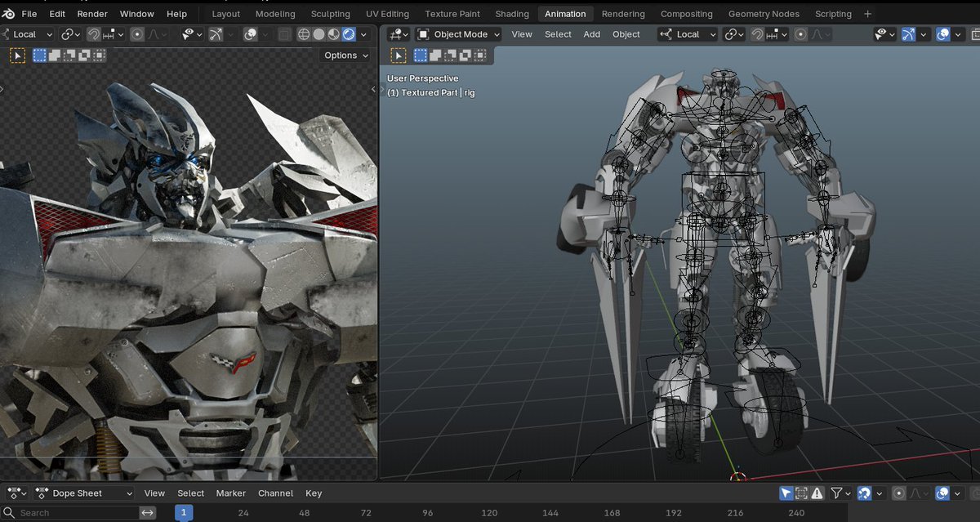The image size is (980, 522).
Task: Toggle proportional editing in the 3D viewport
Action: pyautogui.click(x=801, y=33)
